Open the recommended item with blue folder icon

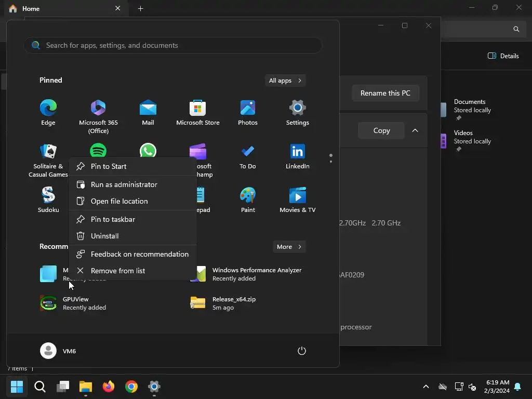click(48, 274)
